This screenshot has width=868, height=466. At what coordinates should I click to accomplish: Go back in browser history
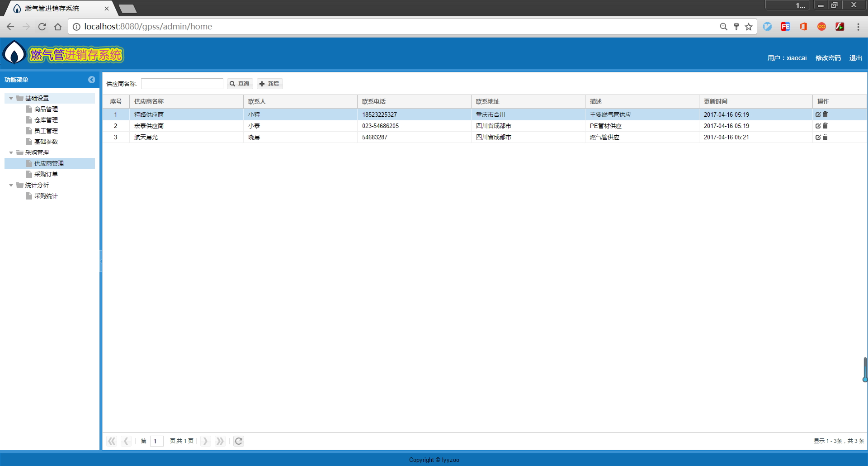click(10, 27)
